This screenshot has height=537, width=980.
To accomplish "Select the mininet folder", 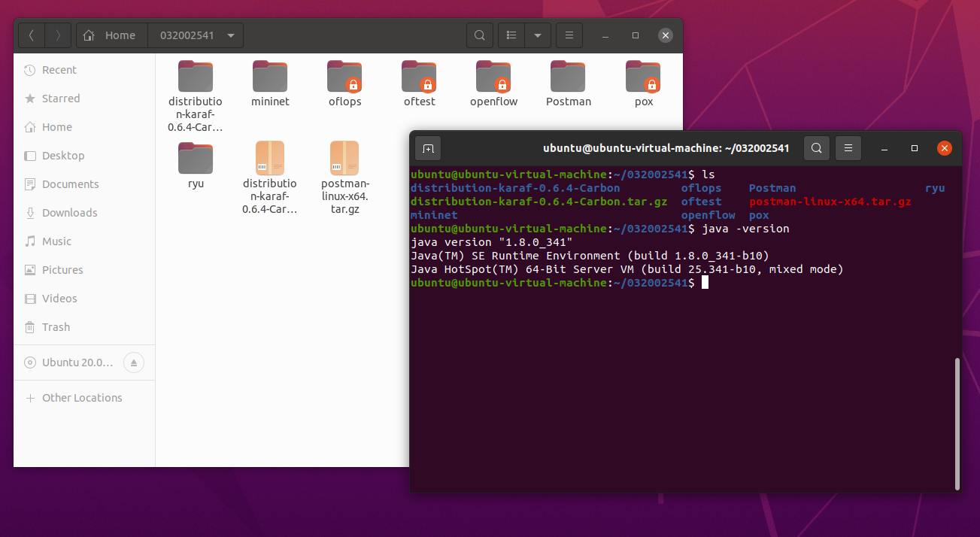I will 270,83.
